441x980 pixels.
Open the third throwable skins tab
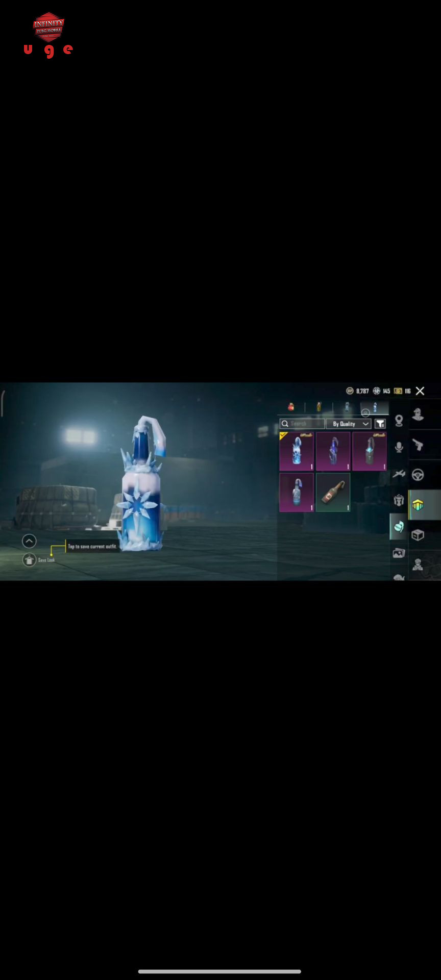347,407
